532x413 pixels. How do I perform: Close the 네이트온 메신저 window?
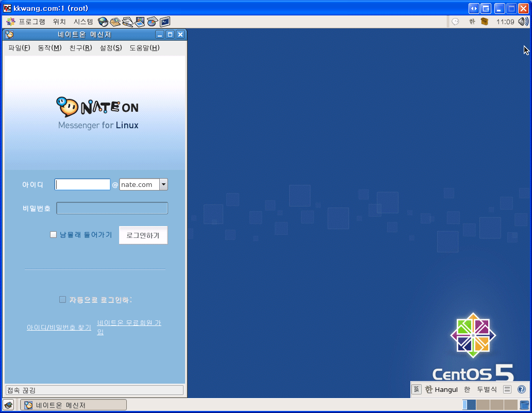coord(181,34)
